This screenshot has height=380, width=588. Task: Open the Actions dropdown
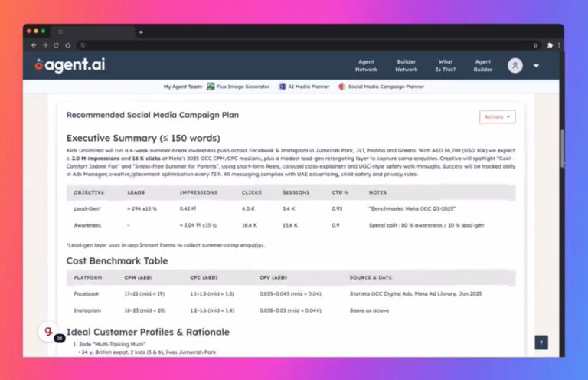point(497,117)
